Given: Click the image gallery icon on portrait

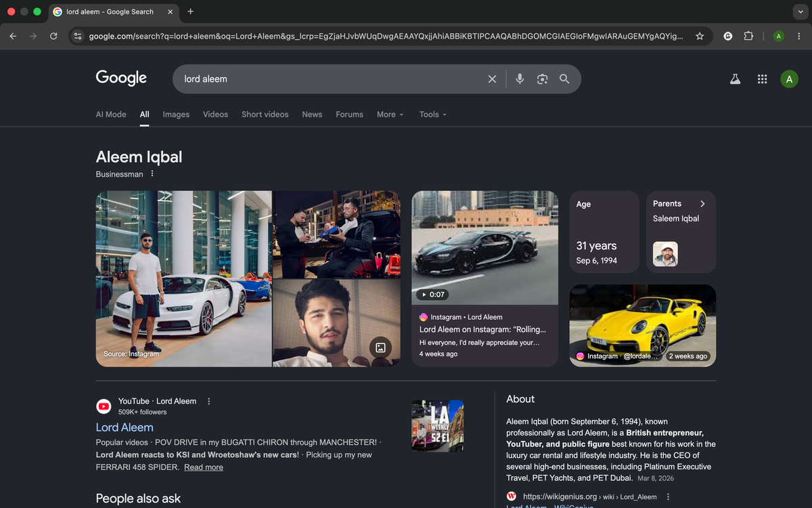Looking at the screenshot, I should [x=380, y=347].
